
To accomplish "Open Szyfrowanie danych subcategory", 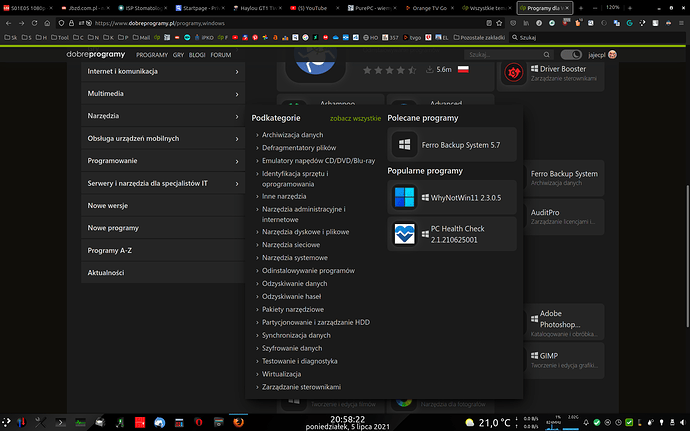I will coord(292,348).
